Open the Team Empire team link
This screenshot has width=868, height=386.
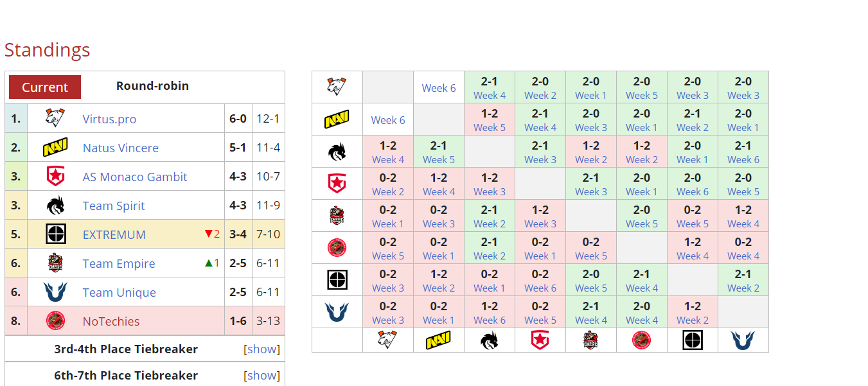(119, 264)
